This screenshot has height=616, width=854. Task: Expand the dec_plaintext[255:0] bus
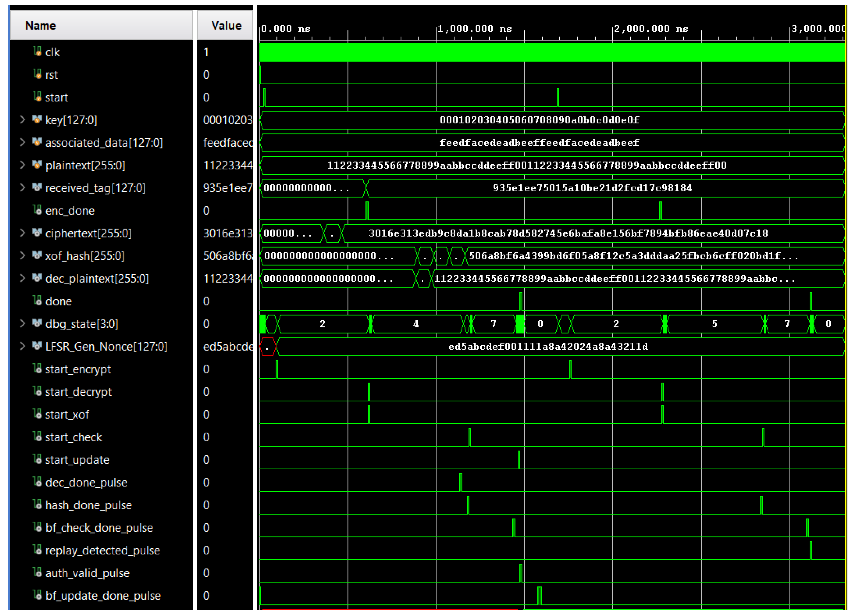pos(23,278)
